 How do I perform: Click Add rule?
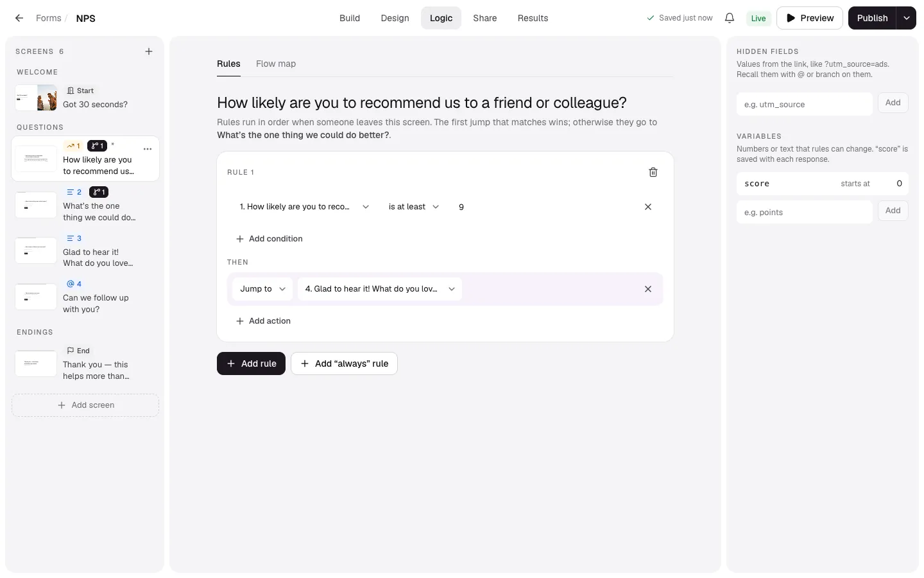[251, 363]
